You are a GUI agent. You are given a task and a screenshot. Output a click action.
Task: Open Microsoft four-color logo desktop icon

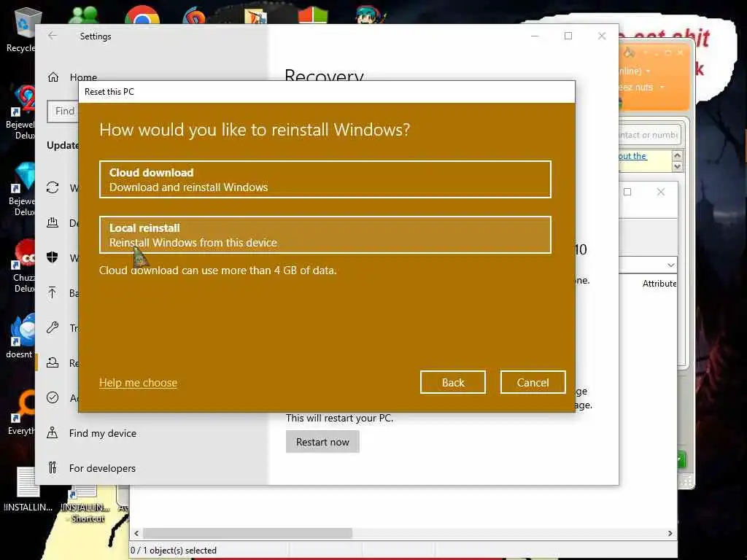pyautogui.click(x=313, y=15)
